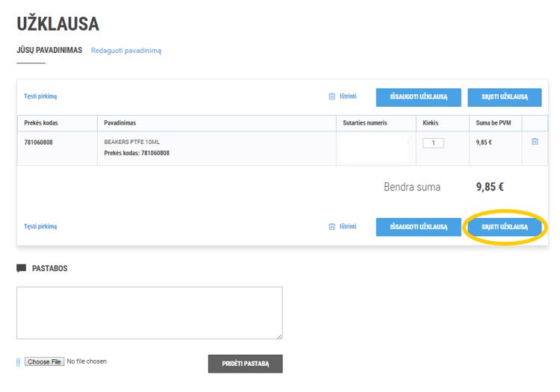Click the product code 781060808 in the first column
The image size is (560, 392).
pos(39,143)
